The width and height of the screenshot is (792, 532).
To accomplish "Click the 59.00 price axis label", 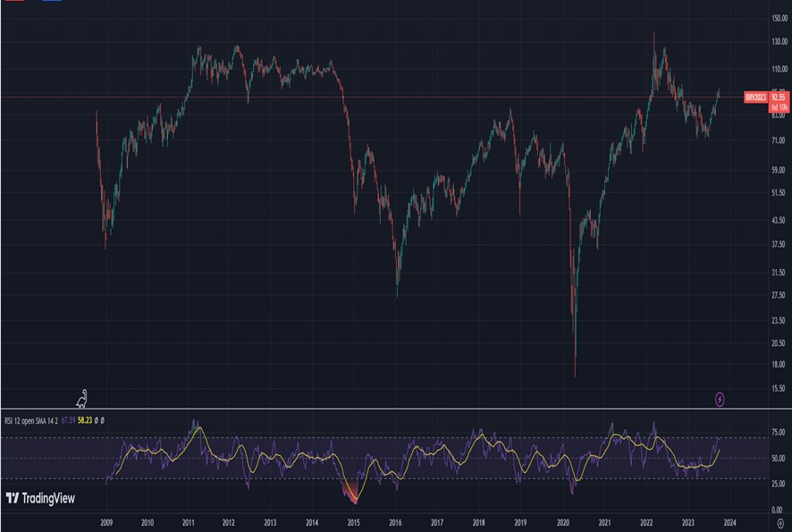I will tap(779, 170).
